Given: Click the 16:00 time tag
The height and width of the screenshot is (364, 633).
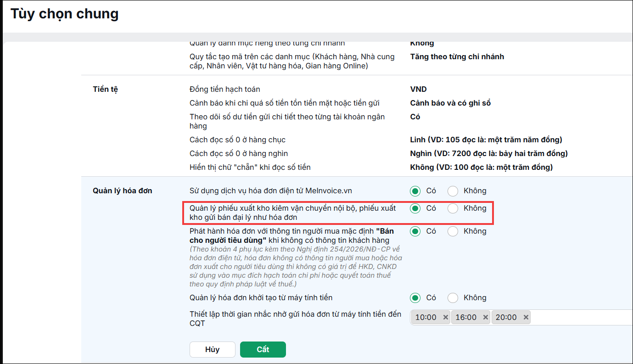Looking at the screenshot, I should [x=466, y=317].
